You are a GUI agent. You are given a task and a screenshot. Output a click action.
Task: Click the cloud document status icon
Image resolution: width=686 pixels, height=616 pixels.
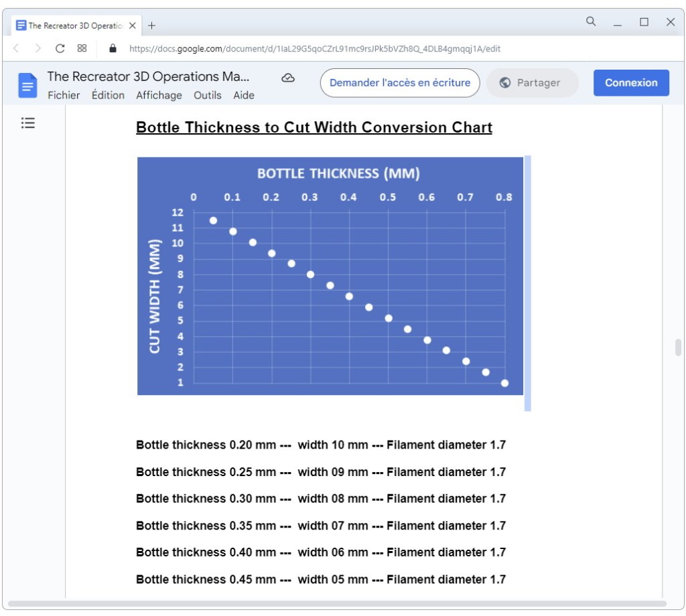(x=288, y=78)
